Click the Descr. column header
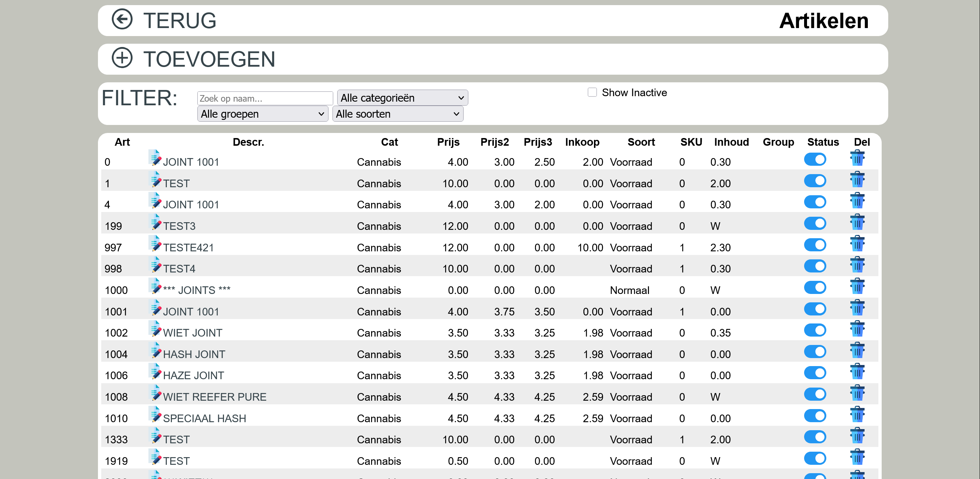Viewport: 980px width, 479px height. 248,142
